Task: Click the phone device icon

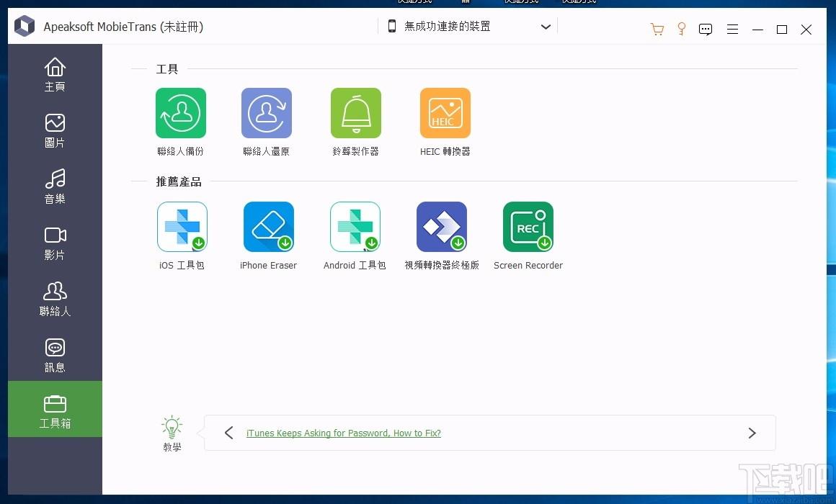Action: (392, 26)
